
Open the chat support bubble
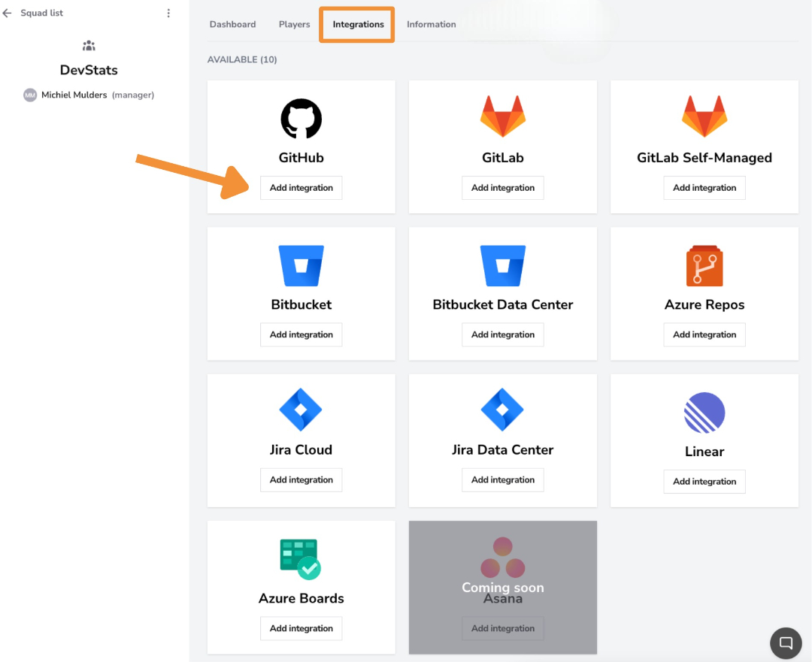click(786, 643)
